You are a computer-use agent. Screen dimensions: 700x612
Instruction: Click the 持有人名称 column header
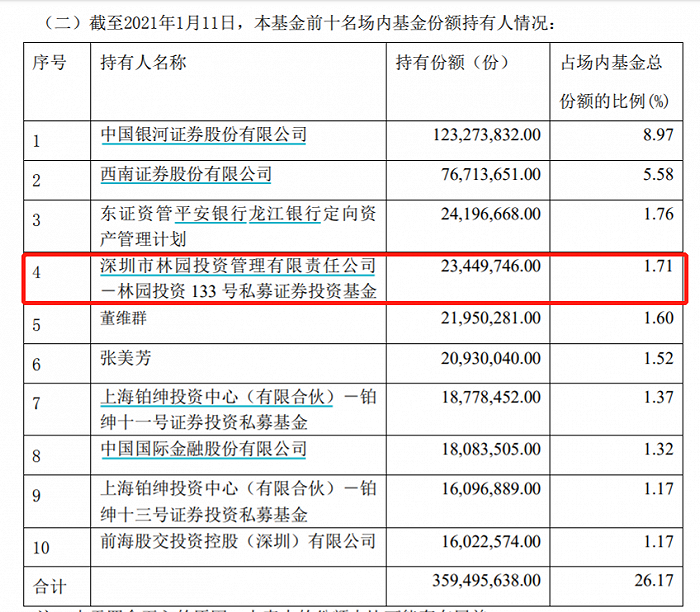[143, 62]
